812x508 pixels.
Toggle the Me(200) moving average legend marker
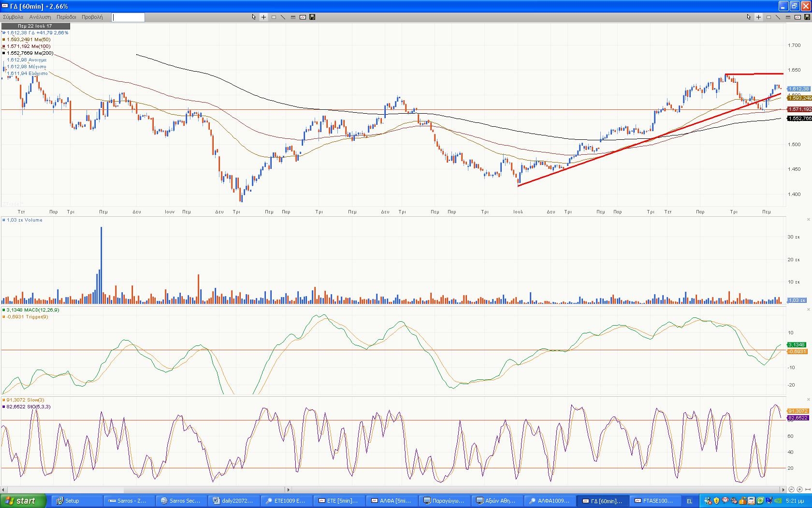[x=4, y=53]
